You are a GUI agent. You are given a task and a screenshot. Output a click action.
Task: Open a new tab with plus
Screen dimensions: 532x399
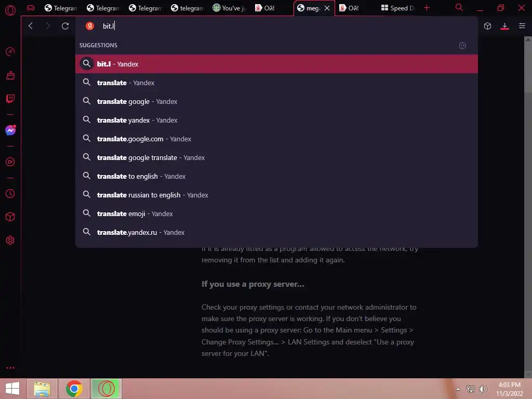click(x=427, y=8)
